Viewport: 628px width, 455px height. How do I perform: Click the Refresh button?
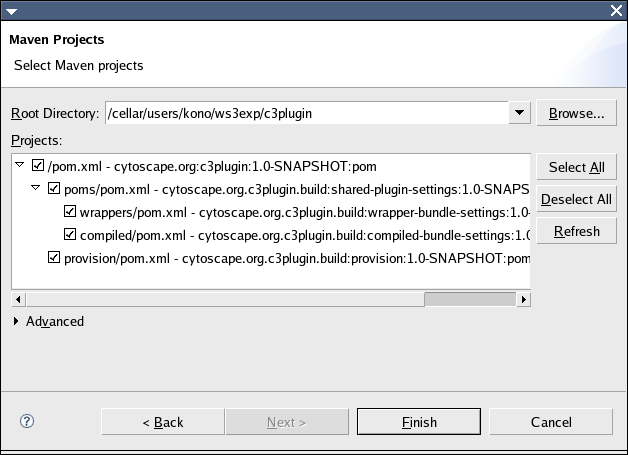coord(575,231)
